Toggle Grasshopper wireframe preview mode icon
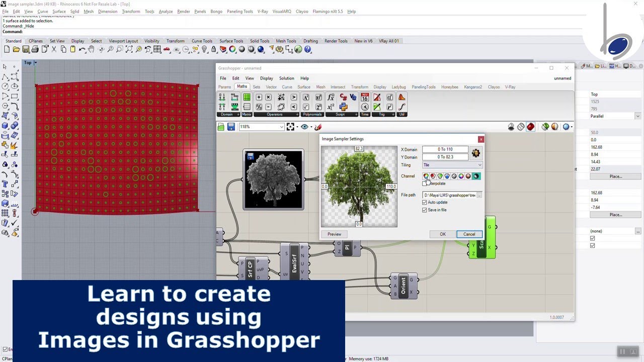Screen dimensions: 644x362 pos(521,127)
